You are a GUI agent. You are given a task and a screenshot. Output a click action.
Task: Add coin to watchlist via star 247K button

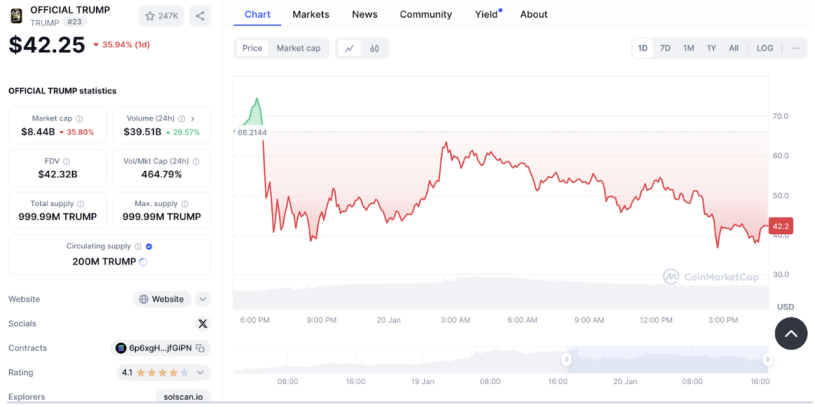tap(161, 16)
